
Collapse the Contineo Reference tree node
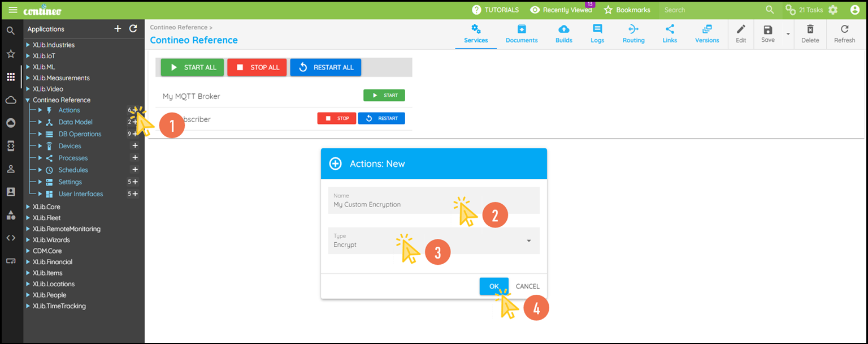coord(28,100)
